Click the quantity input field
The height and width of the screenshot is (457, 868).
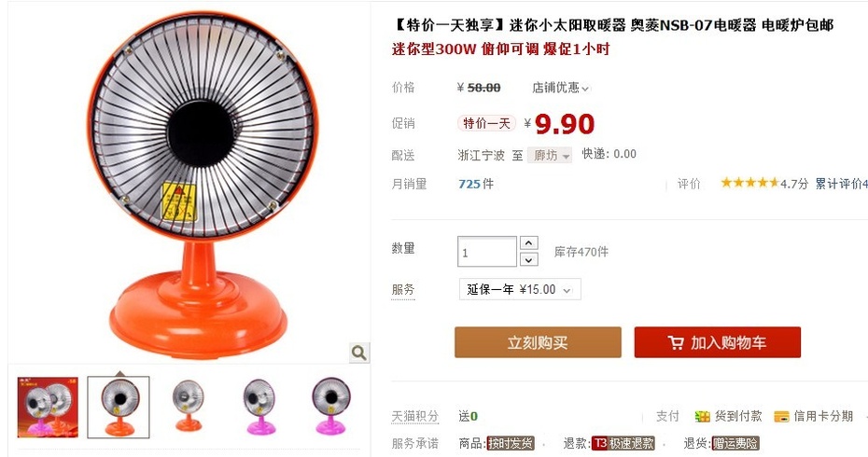click(x=487, y=252)
